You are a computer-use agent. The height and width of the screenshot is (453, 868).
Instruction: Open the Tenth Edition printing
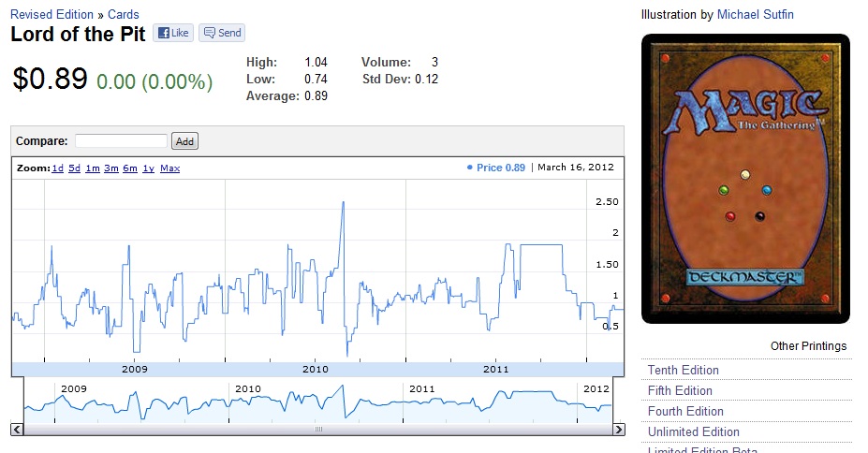[x=683, y=370]
